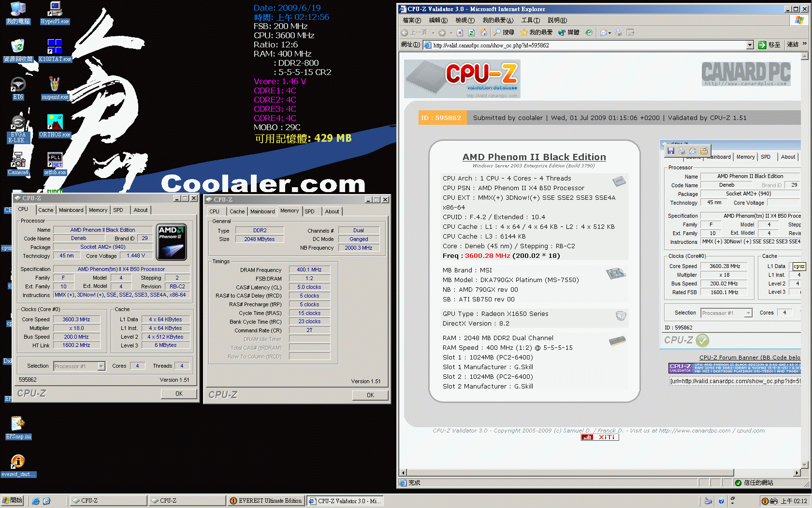Click the image toolbar save (floppy) icon
Viewport: 812px width, 508px height.
tap(670, 150)
